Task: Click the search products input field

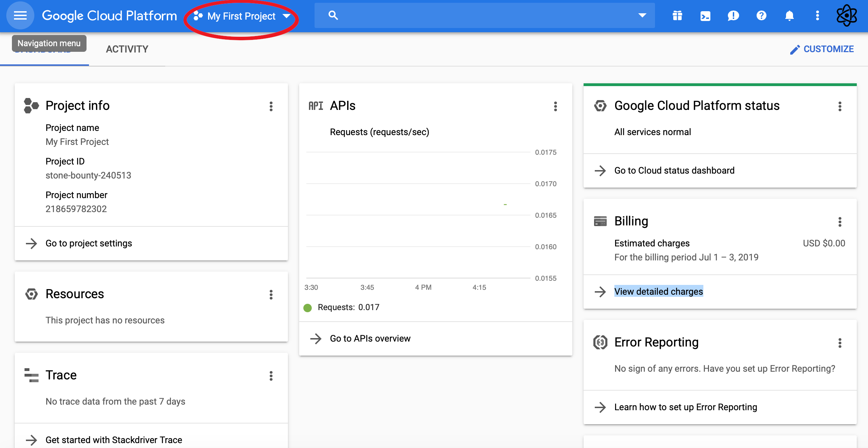Action: (x=483, y=15)
